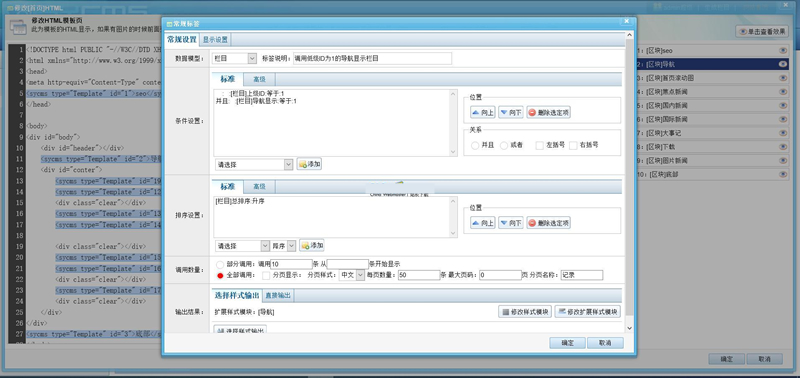Viewport: 800px width, 378px height.
Task: Select the 并且 relation radio button
Action: [475, 145]
